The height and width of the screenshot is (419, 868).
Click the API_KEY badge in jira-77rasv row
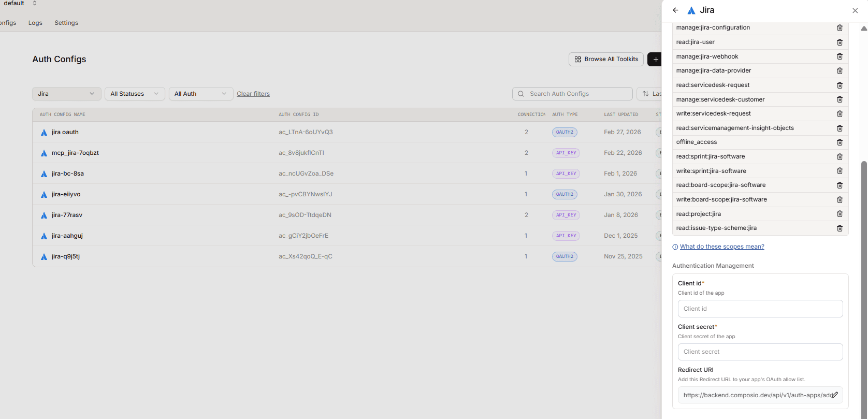[566, 215]
